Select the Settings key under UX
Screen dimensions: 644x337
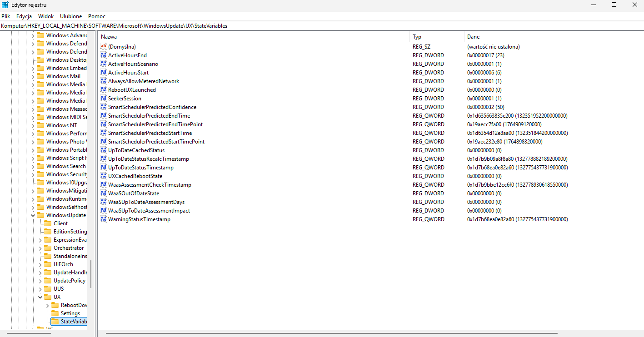pos(70,313)
